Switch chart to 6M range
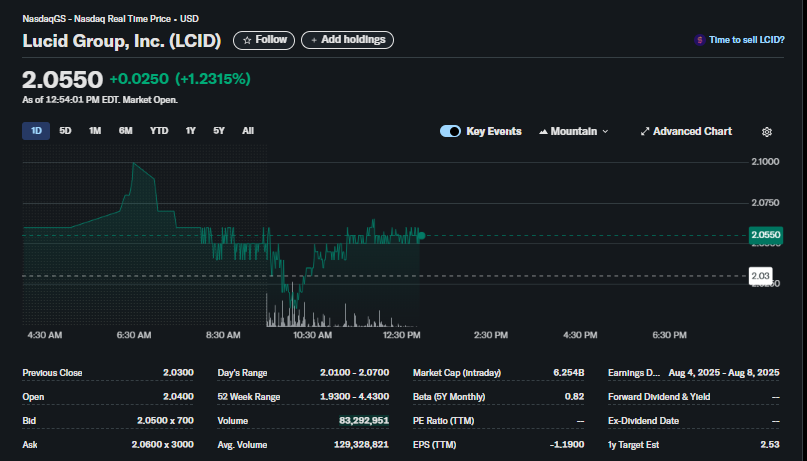The height and width of the screenshot is (461, 807). 126,131
